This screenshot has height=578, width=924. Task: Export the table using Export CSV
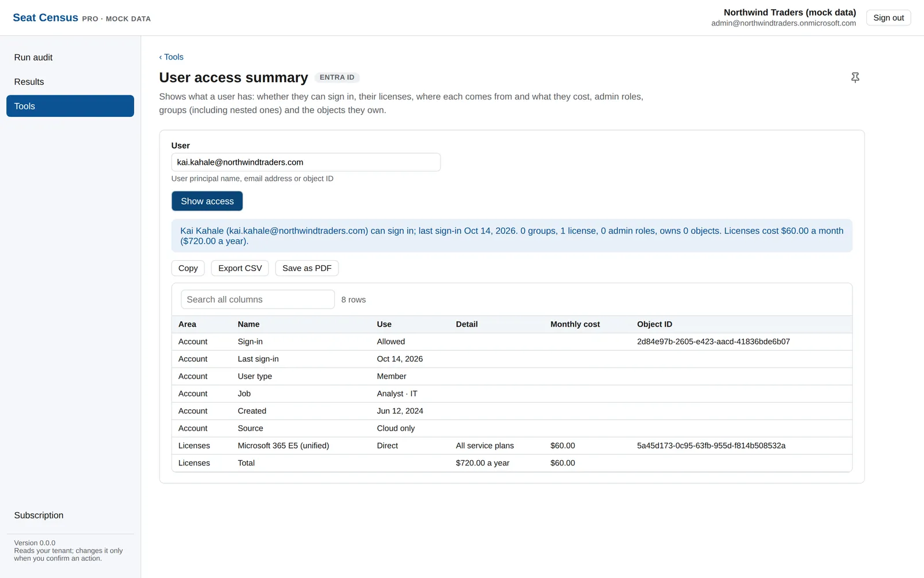tap(240, 268)
